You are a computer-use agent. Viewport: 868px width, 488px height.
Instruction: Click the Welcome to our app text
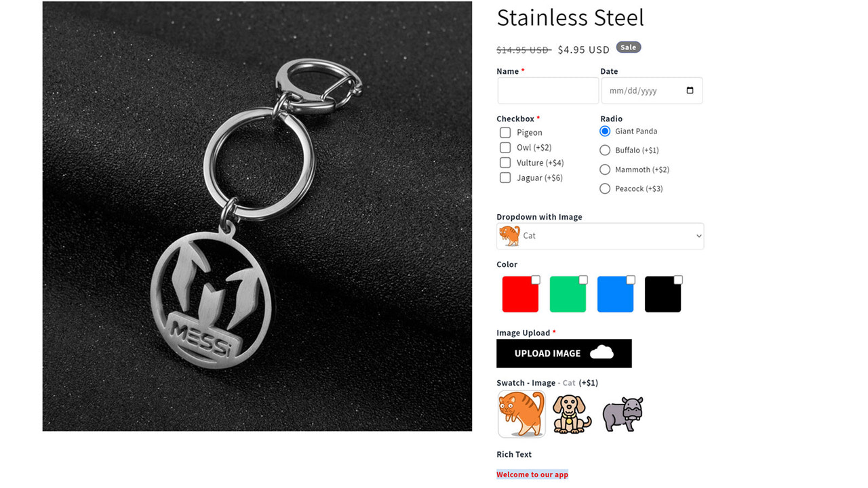tap(532, 474)
